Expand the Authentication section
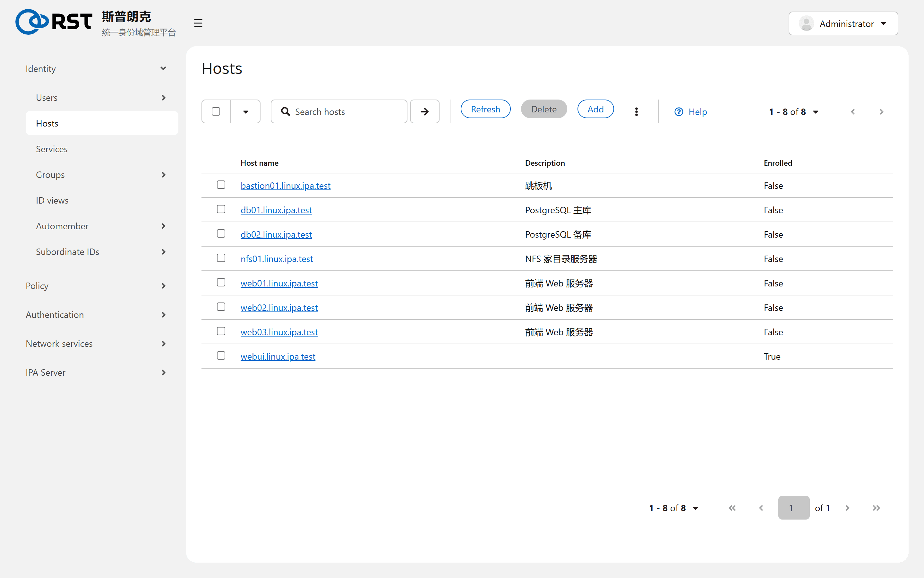The image size is (924, 578). click(x=97, y=315)
